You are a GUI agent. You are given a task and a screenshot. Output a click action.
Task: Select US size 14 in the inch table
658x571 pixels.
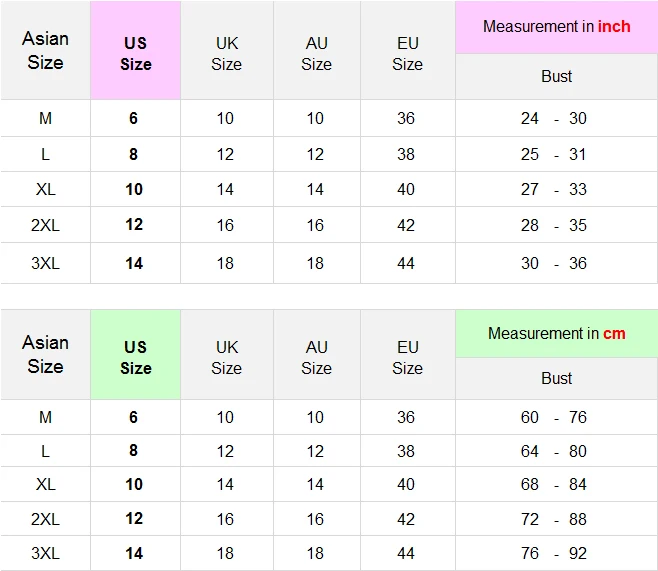click(134, 263)
